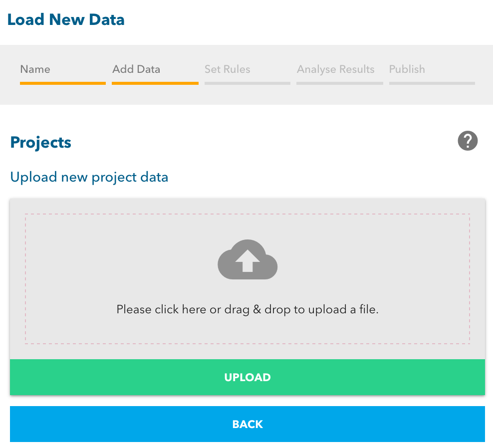Click the grey bar under Set Rules
Viewport: 493px width, 448px height.
pos(247,83)
